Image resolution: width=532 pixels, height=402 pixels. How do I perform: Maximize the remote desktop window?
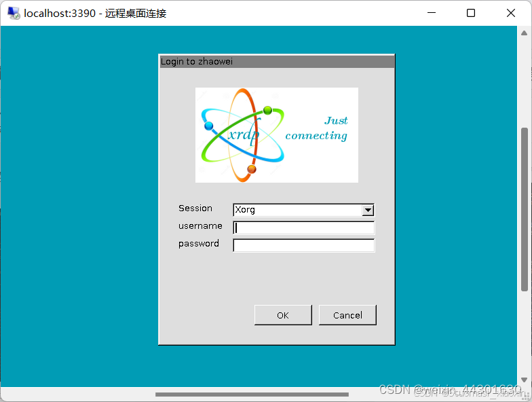pos(471,13)
